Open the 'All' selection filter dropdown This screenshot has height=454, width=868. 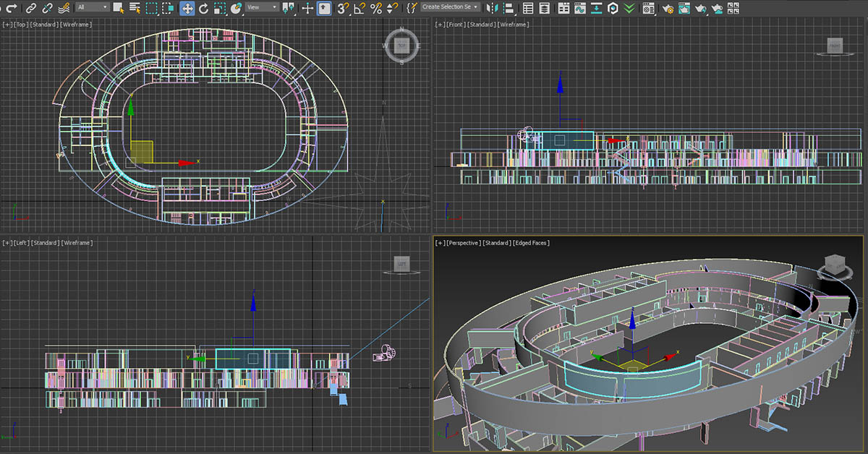click(92, 7)
